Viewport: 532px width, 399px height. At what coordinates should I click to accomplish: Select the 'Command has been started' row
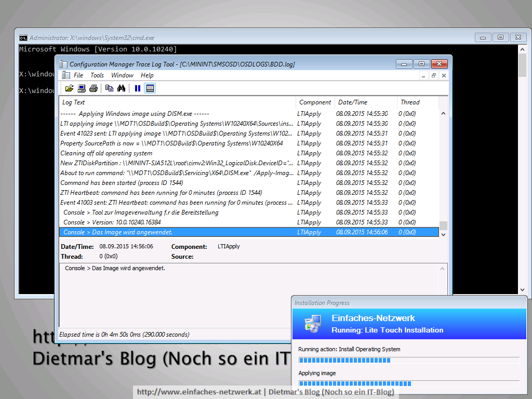249,182
